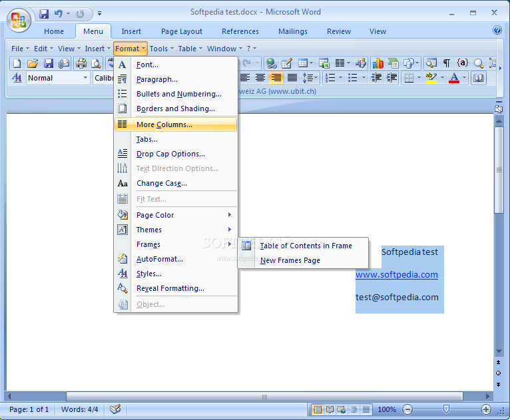
Task: Choose New Frames Page submenu item
Action: (303, 260)
